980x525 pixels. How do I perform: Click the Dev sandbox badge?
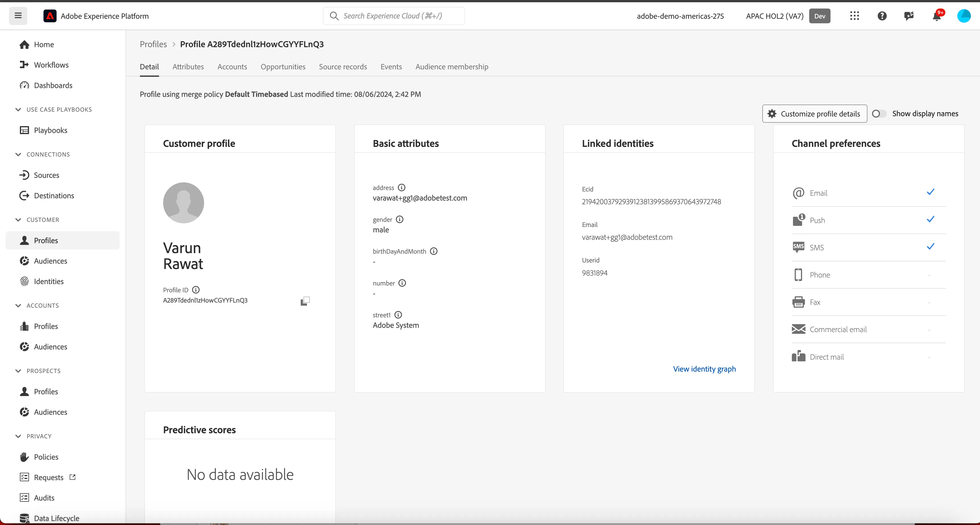point(819,16)
